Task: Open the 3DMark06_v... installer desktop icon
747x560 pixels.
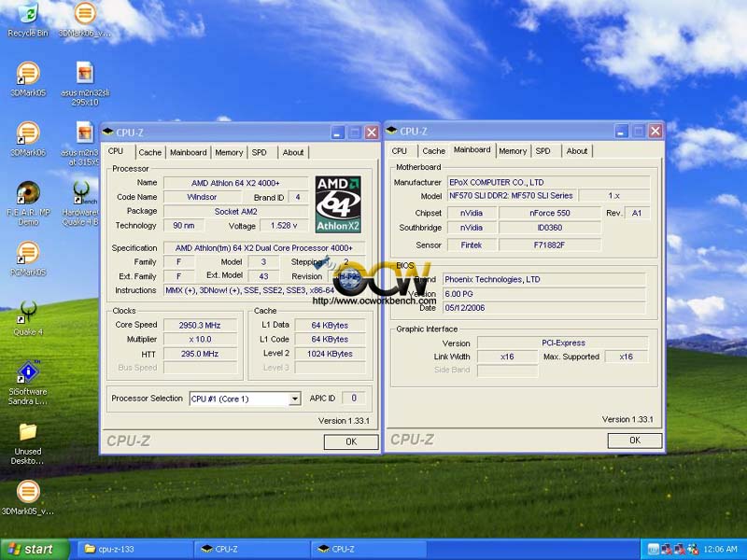Action: [x=85, y=19]
